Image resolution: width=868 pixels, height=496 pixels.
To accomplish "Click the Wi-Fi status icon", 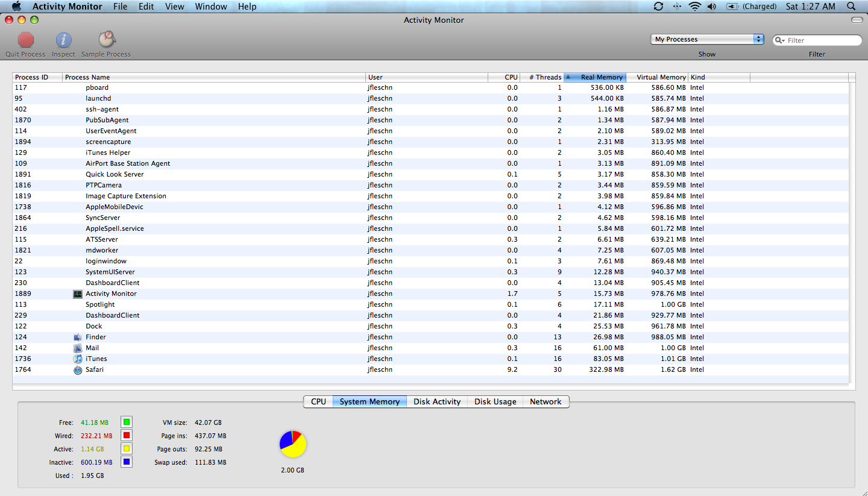I will [695, 7].
